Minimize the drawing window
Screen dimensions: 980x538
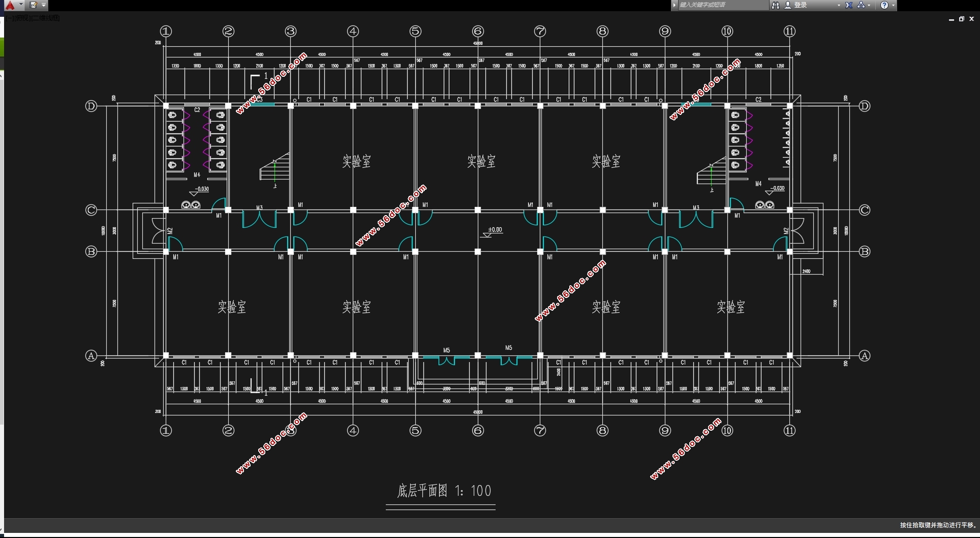(x=951, y=19)
